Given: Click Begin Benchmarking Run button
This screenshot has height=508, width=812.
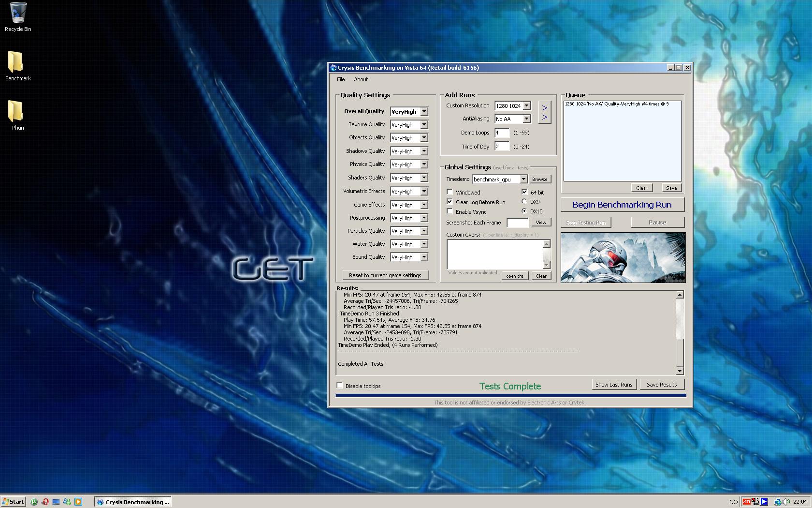Looking at the screenshot, I should (x=622, y=205).
